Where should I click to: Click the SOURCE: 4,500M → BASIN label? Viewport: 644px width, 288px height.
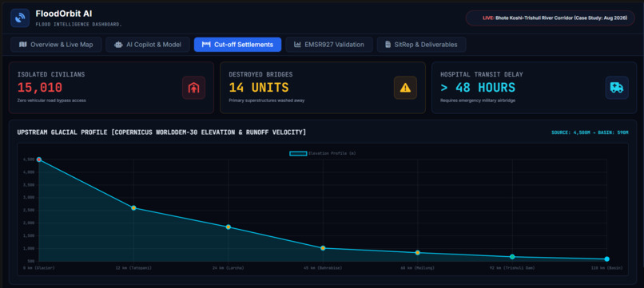[x=590, y=132]
